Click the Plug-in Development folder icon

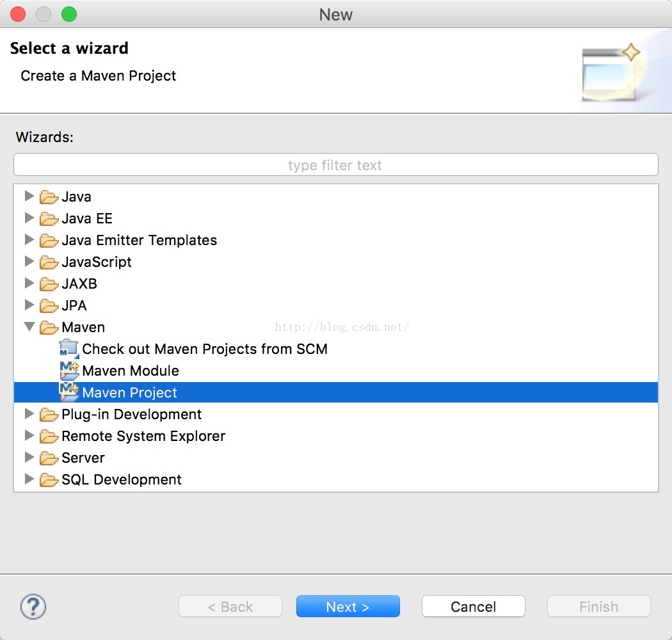(49, 415)
